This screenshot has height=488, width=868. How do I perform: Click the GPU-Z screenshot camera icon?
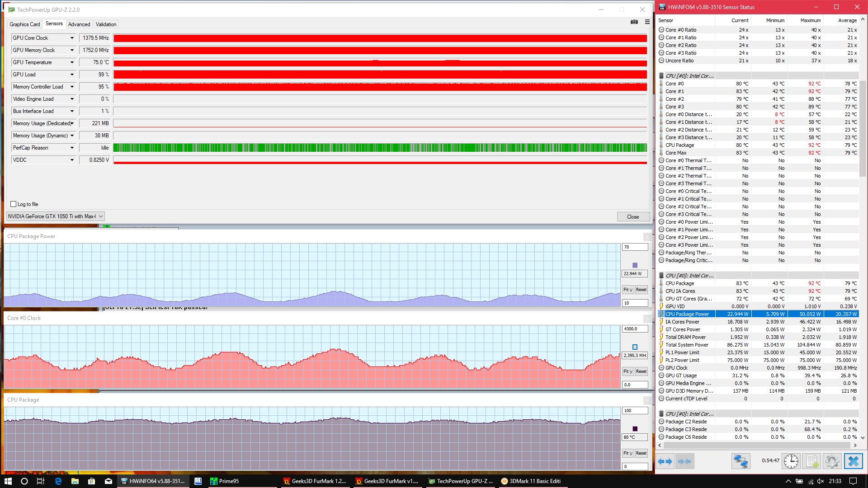pyautogui.click(x=634, y=22)
